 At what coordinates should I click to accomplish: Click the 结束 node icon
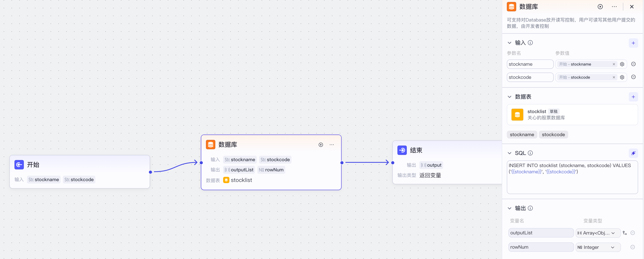pyautogui.click(x=402, y=150)
